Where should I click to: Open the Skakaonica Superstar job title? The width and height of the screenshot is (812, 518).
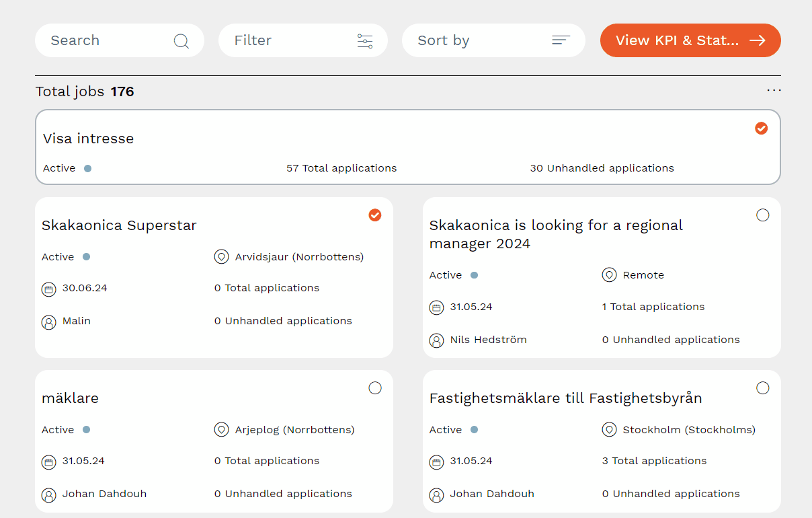[119, 225]
